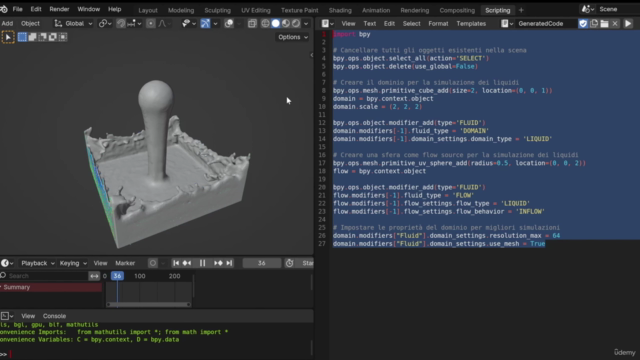Open the viewport Add menu

[x=7, y=24]
